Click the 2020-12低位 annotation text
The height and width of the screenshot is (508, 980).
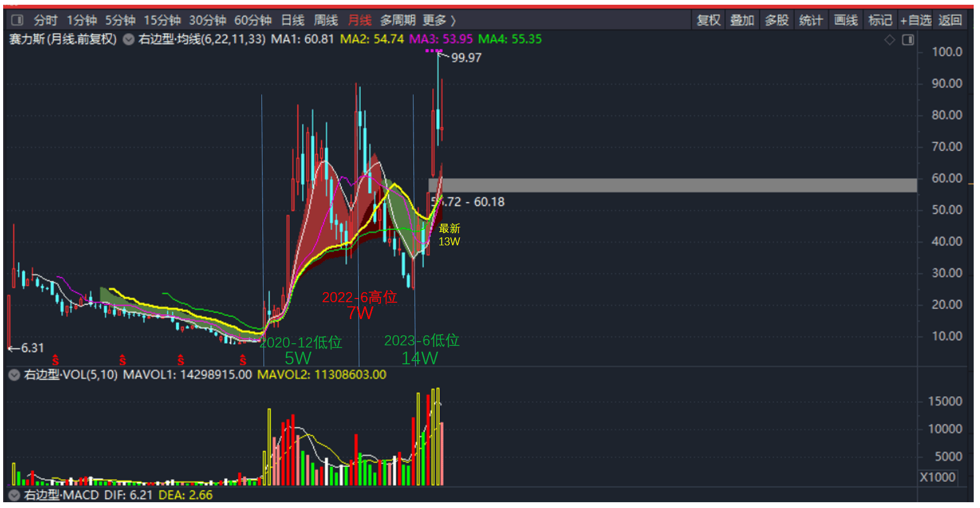pos(300,343)
